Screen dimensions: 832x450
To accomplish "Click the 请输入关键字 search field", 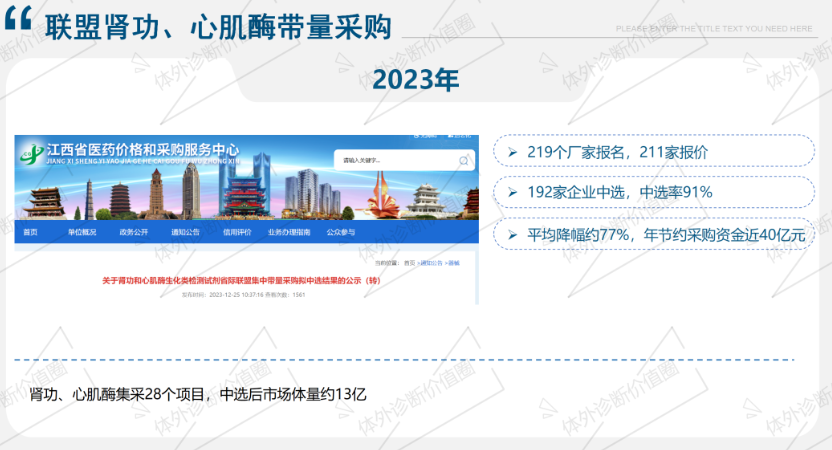I will [395, 160].
